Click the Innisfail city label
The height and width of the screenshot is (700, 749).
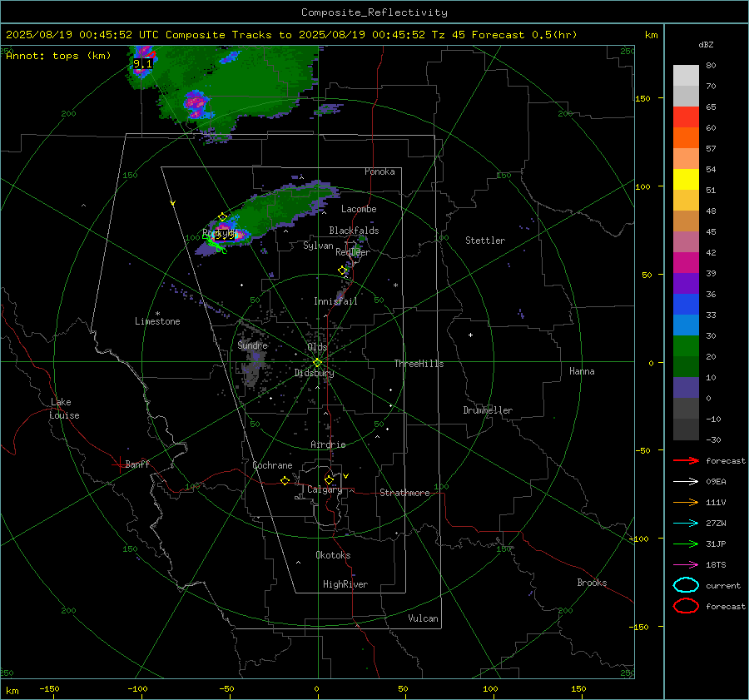coord(335,301)
